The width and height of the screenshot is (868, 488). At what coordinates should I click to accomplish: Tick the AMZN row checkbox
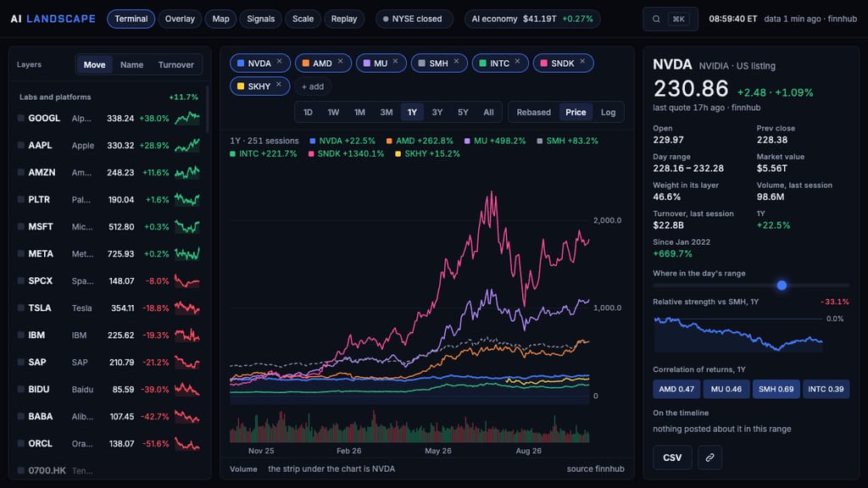[x=20, y=172]
